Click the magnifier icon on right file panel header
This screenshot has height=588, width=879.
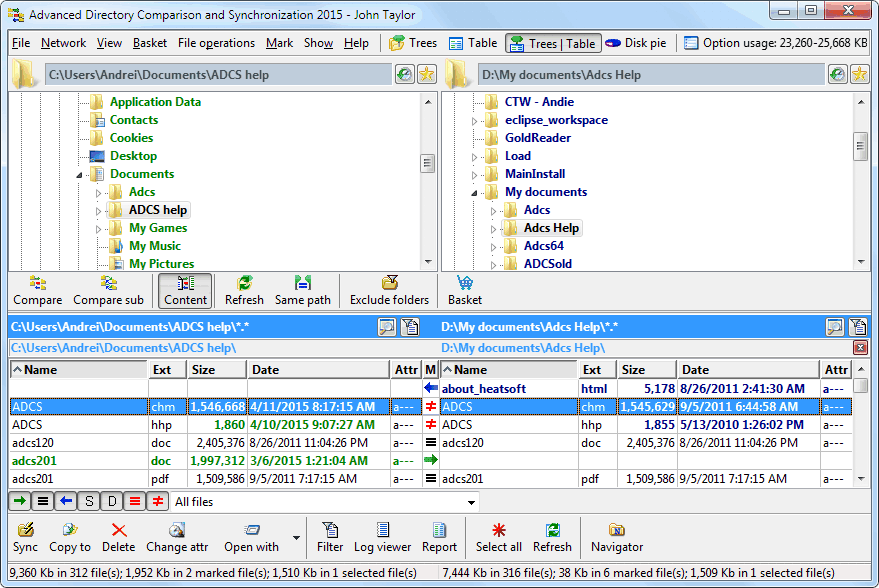[835, 327]
